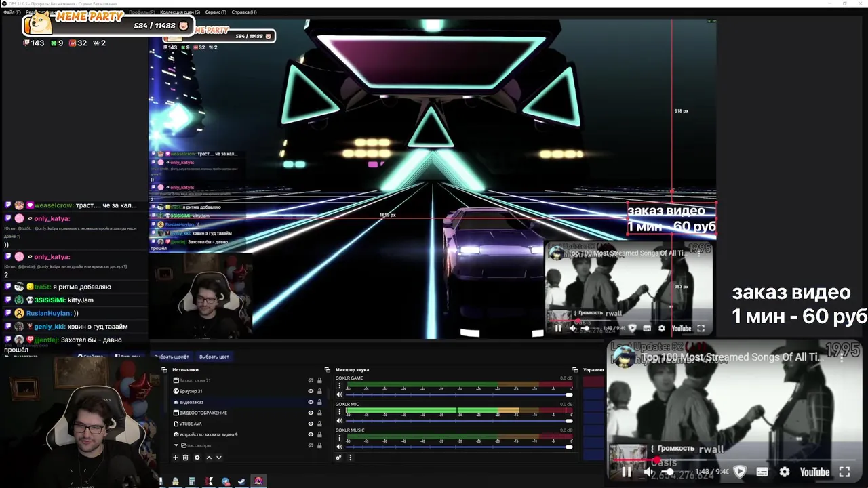Open Steam from the taskbar
Viewport: 868px width, 488px height.
coord(241,481)
